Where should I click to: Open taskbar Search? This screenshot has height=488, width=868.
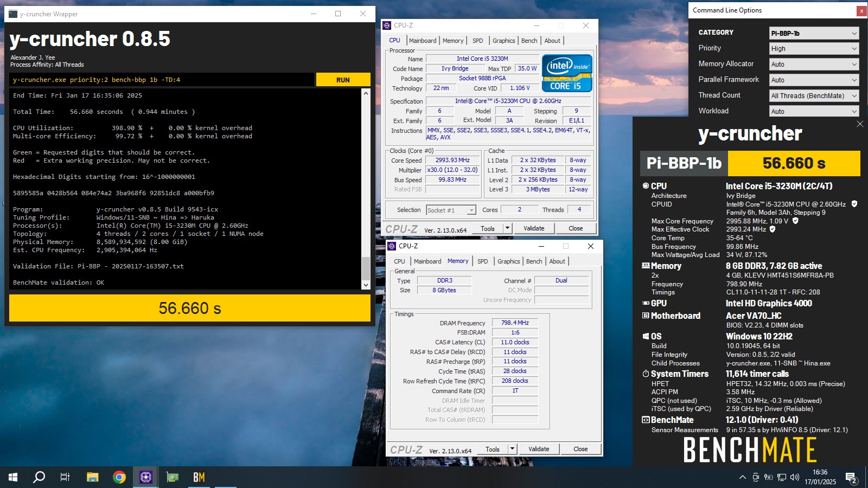(39, 477)
